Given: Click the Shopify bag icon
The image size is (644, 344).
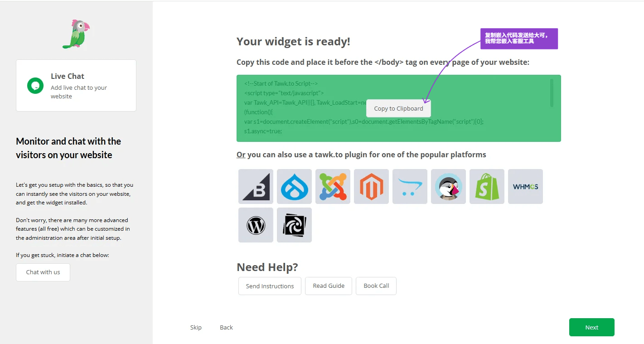Looking at the screenshot, I should click(x=487, y=186).
